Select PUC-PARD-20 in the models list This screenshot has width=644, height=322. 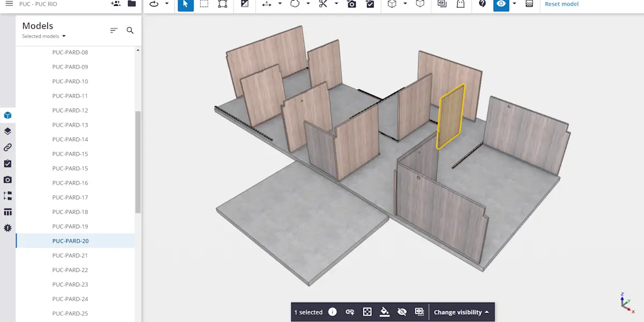[x=70, y=241]
